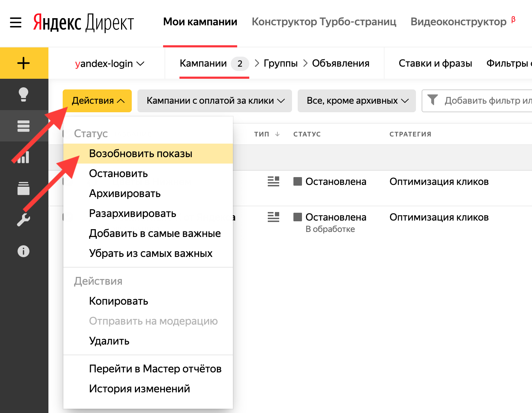This screenshot has width=532, height=413.
Task: Click the sort arrow next to ТИП
Action: click(x=277, y=134)
